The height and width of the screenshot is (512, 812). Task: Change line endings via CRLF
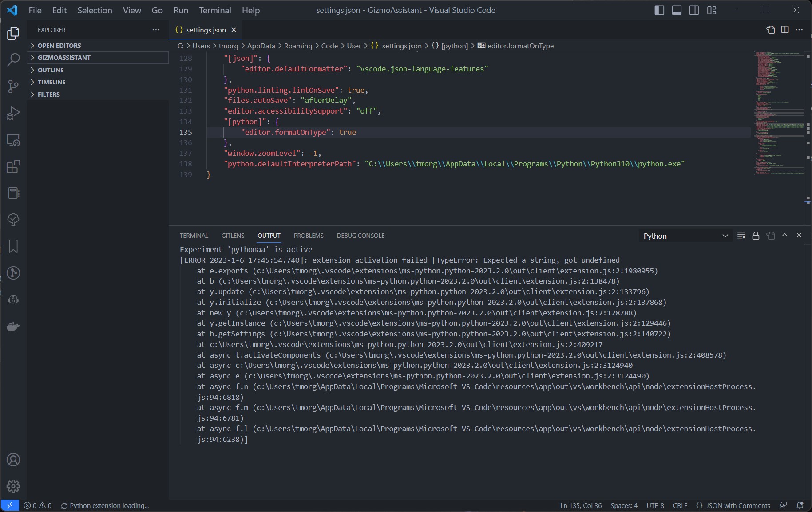pos(680,505)
